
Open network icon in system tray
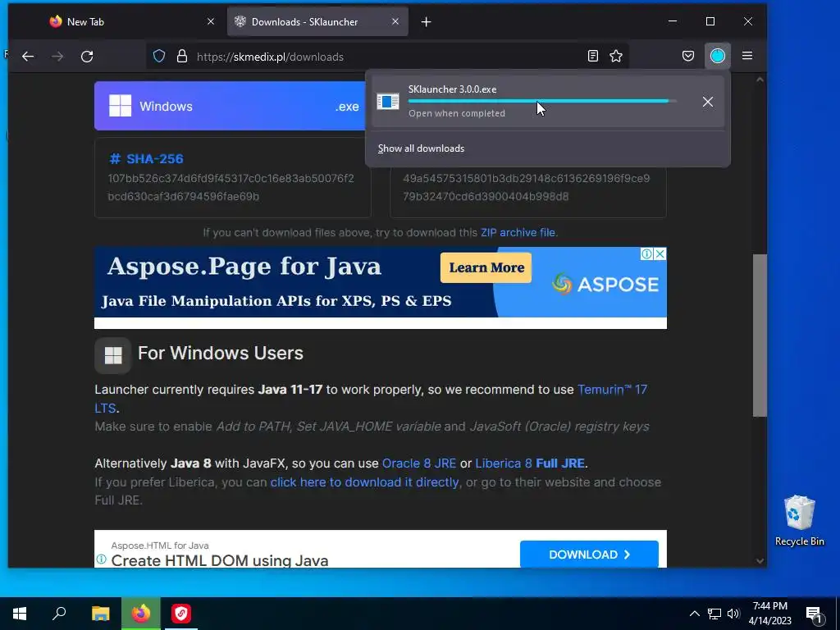pos(714,614)
